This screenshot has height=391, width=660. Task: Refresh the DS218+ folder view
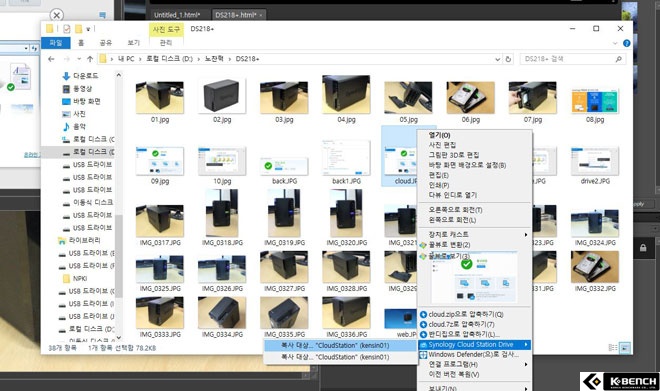pos(508,59)
